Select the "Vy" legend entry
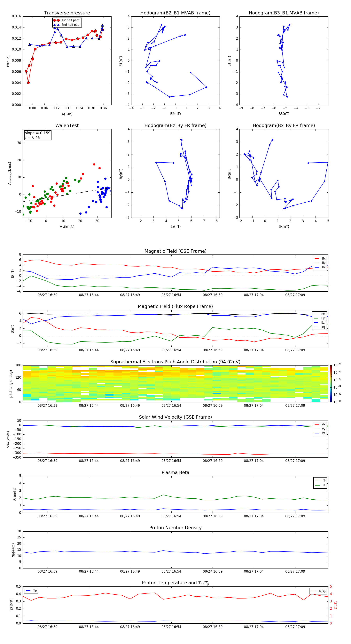Viewport: 351px width, 644px height. (320, 429)
